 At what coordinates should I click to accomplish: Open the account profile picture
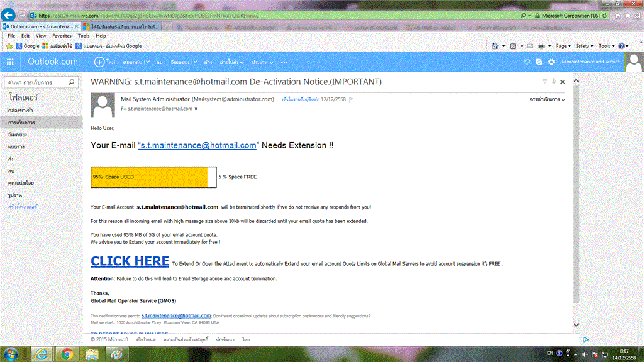pyautogui.click(x=634, y=62)
